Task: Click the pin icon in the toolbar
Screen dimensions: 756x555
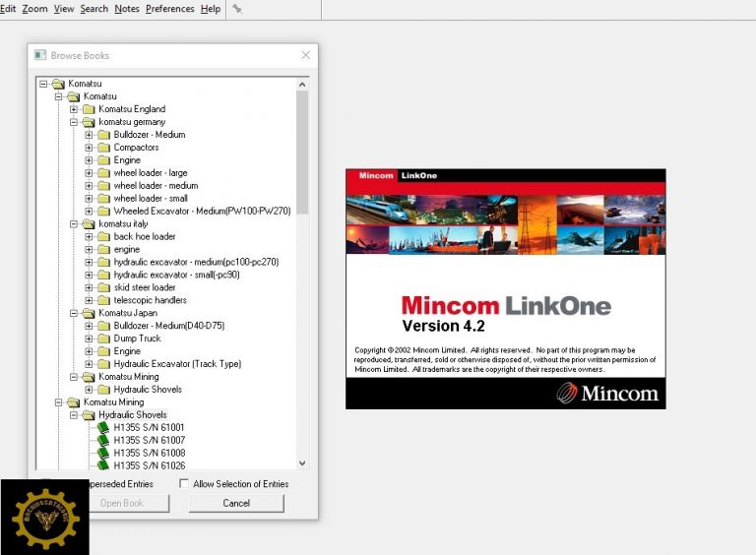Action: click(x=237, y=9)
